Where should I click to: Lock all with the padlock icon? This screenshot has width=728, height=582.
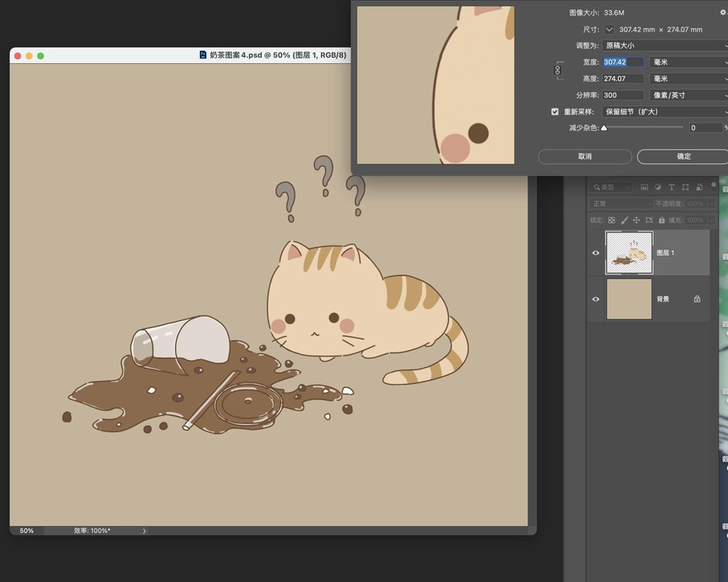click(x=662, y=220)
